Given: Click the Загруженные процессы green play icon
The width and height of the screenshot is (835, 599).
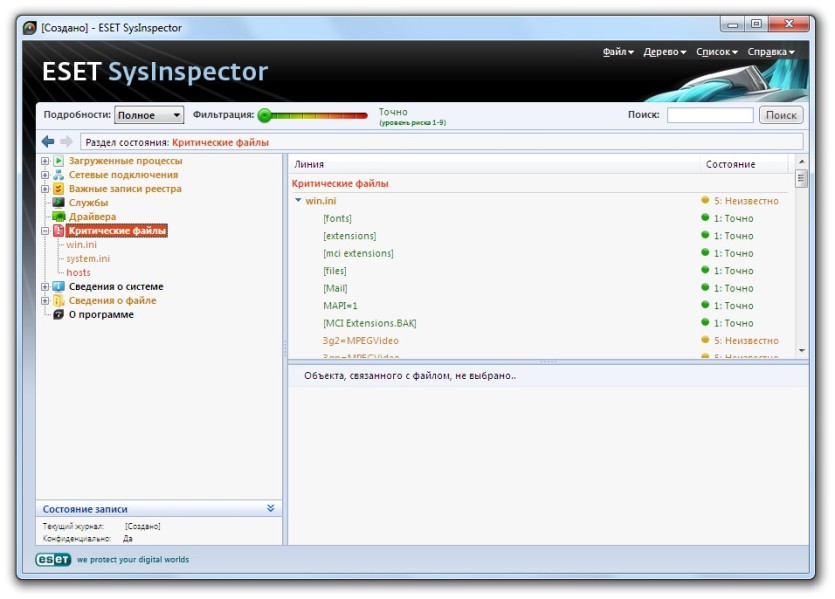Looking at the screenshot, I should pos(59,161).
